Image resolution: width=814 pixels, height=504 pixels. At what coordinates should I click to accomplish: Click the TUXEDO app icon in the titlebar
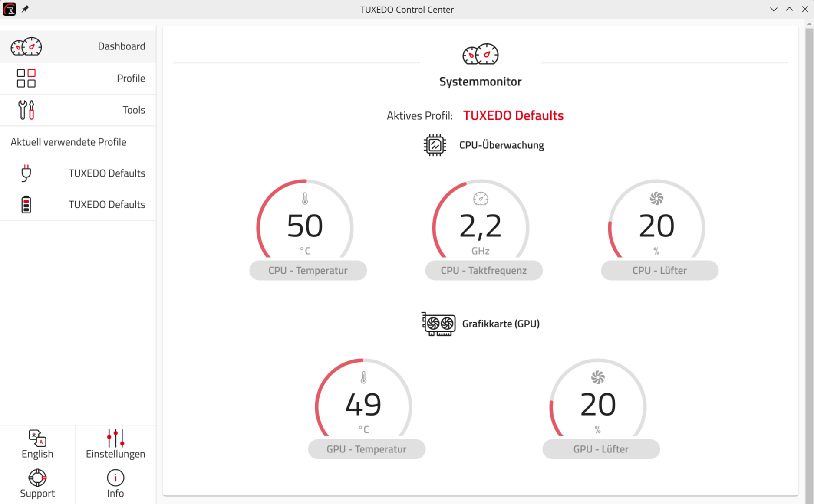click(9, 9)
